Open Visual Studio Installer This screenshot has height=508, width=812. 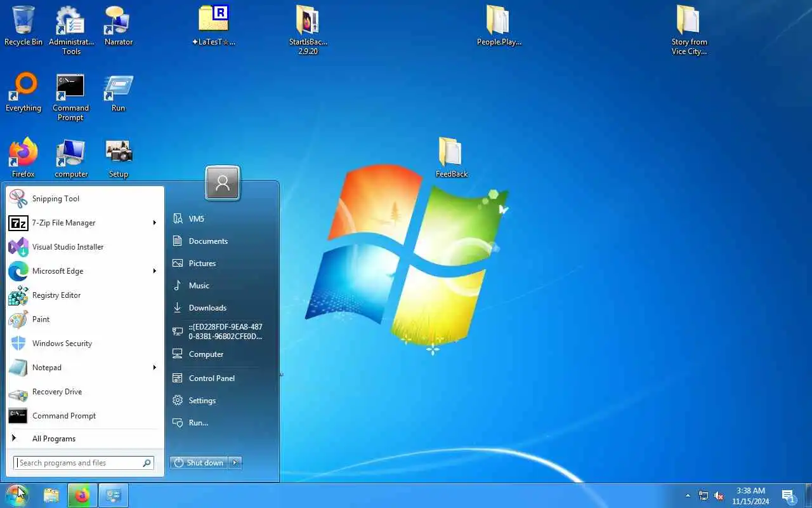point(85,247)
